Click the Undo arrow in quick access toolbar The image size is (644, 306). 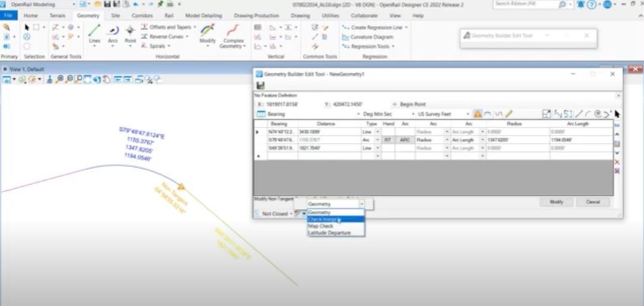coord(136,4)
